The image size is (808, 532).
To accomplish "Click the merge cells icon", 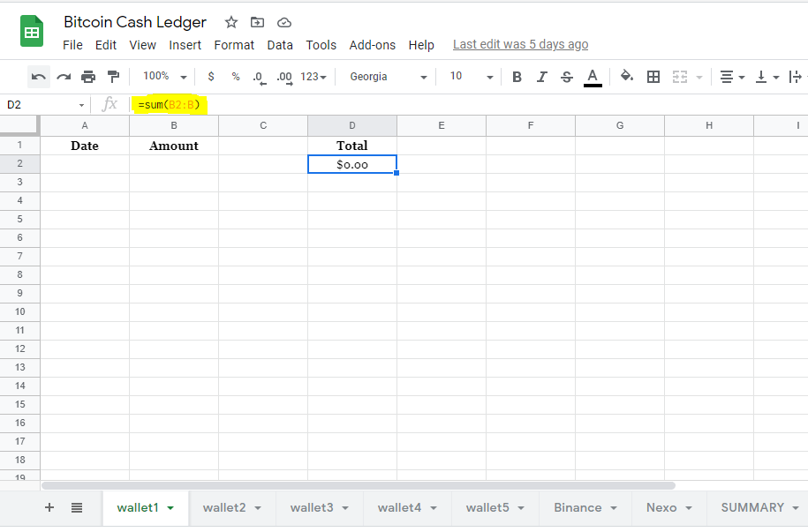I will tap(680, 77).
